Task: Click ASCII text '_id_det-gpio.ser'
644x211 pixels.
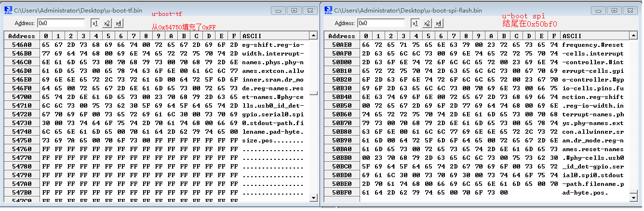Action: (593, 166)
